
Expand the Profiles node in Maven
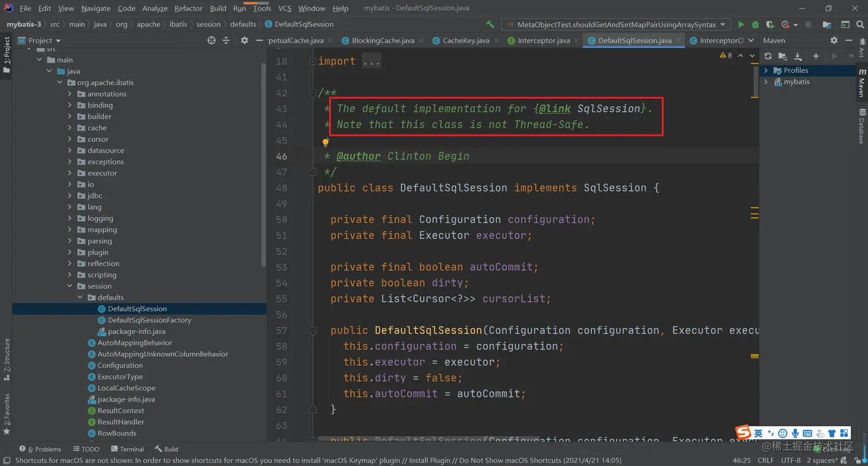766,71
